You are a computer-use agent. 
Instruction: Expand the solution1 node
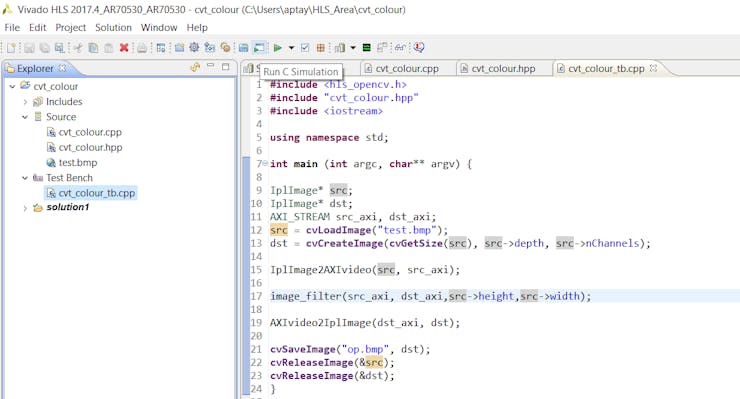click(x=25, y=208)
